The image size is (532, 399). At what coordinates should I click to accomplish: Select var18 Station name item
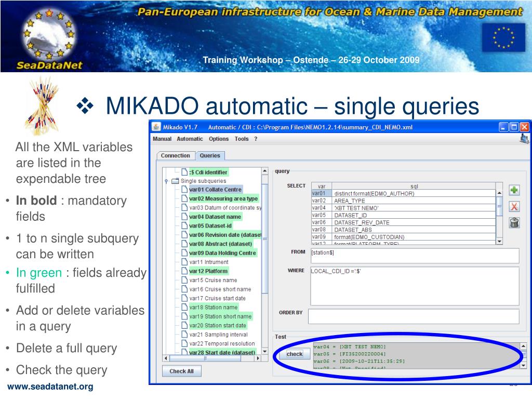(x=214, y=307)
